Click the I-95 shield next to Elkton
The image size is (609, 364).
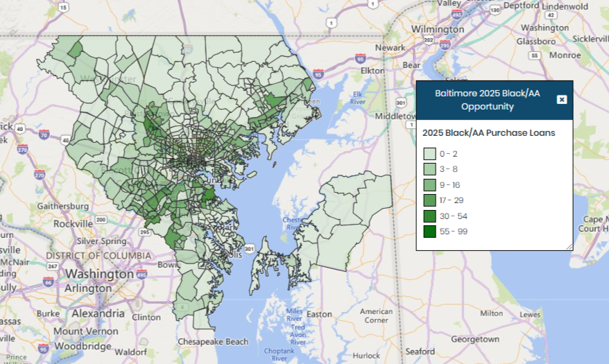tap(318, 73)
